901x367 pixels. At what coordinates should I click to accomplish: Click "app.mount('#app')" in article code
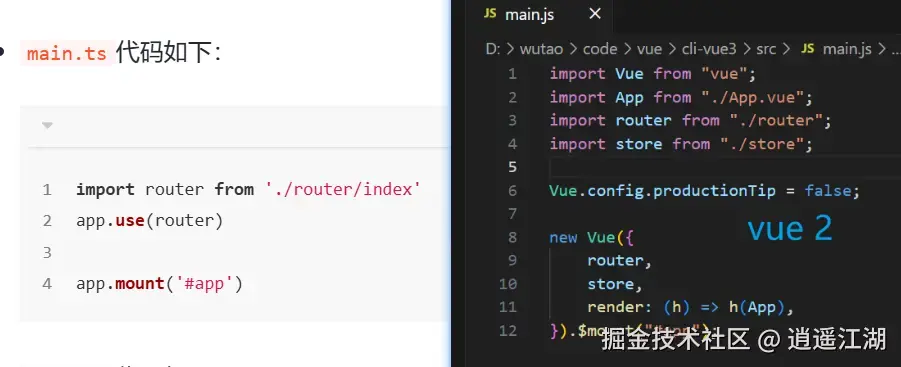coord(159,284)
